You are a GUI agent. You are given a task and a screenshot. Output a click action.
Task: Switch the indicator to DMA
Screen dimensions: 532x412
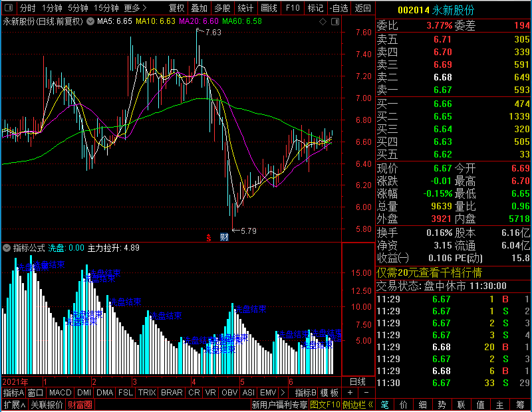coord(105,393)
